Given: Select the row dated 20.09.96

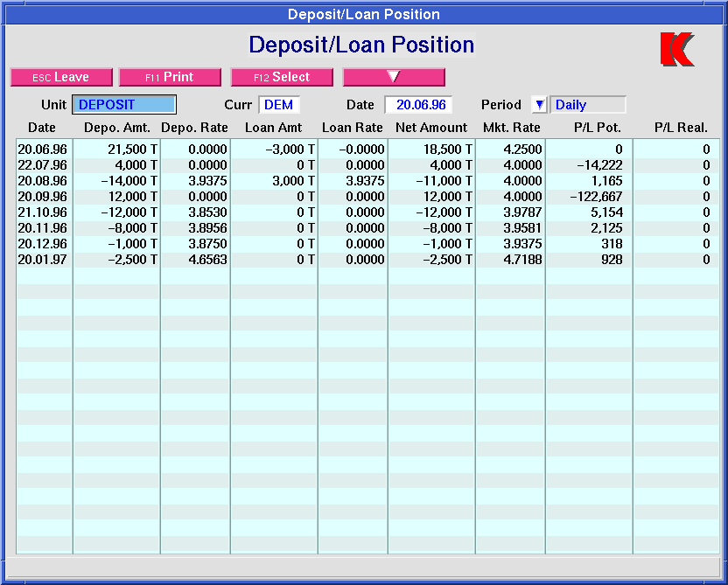Looking at the screenshot, I should click(x=367, y=197).
